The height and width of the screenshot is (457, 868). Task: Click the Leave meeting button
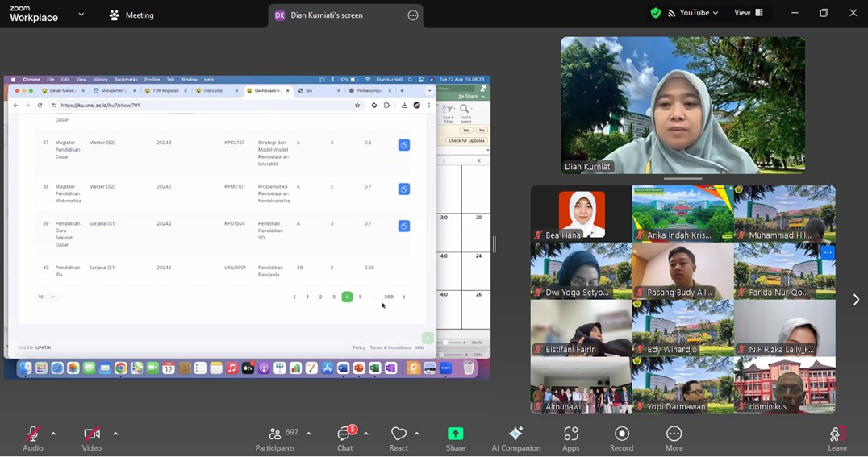click(x=837, y=438)
